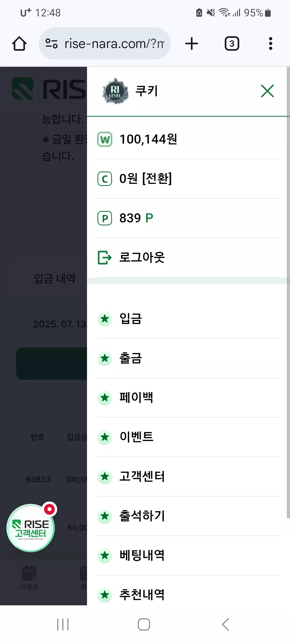Tap the logout arrow icon
This screenshot has width=290, height=644.
click(x=105, y=258)
